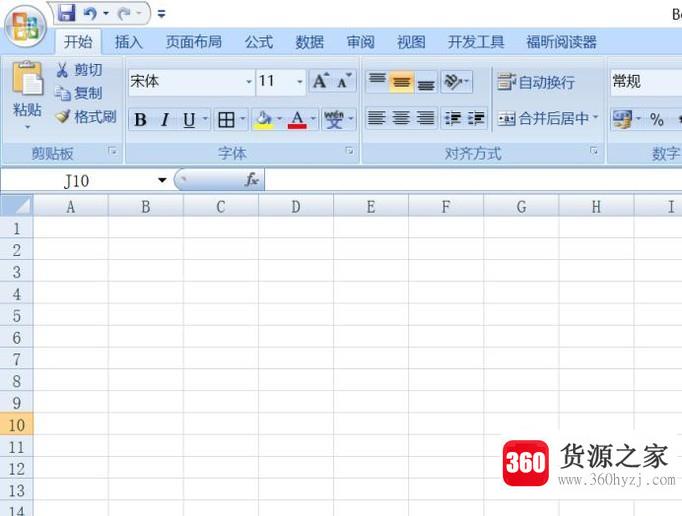Apply accounting number format icon
Image resolution: width=682 pixels, height=516 pixels.
click(622, 119)
